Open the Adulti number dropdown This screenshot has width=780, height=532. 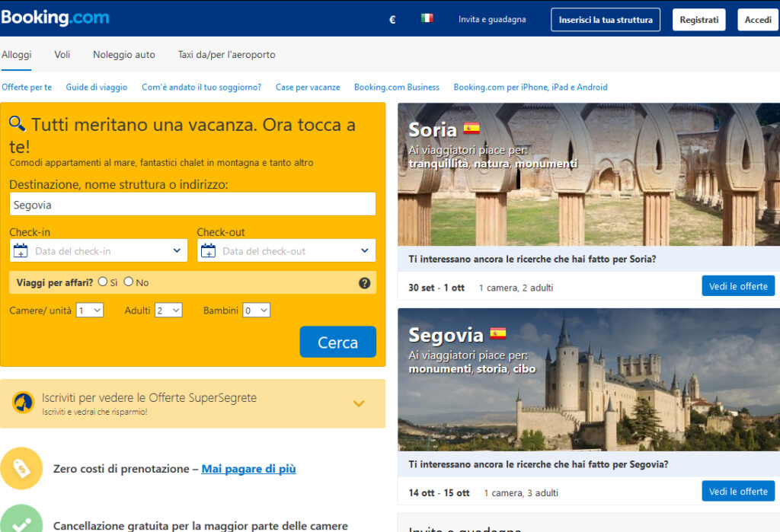click(168, 311)
